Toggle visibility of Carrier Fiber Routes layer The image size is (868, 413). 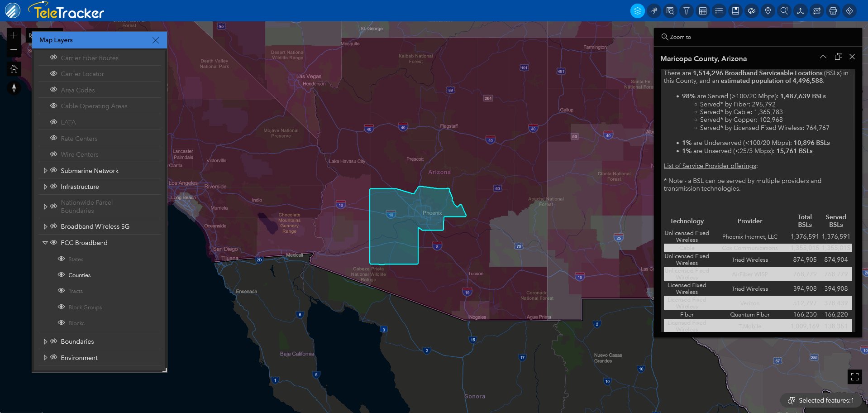[x=53, y=58]
